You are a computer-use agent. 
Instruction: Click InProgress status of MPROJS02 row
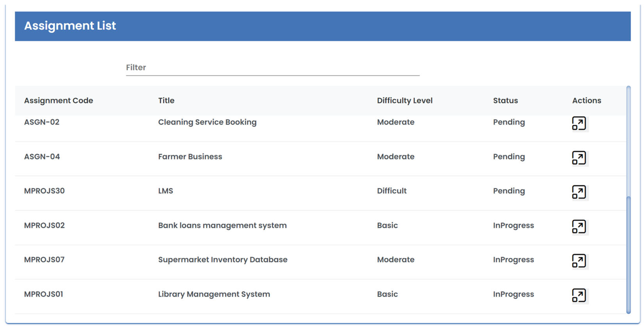click(513, 225)
